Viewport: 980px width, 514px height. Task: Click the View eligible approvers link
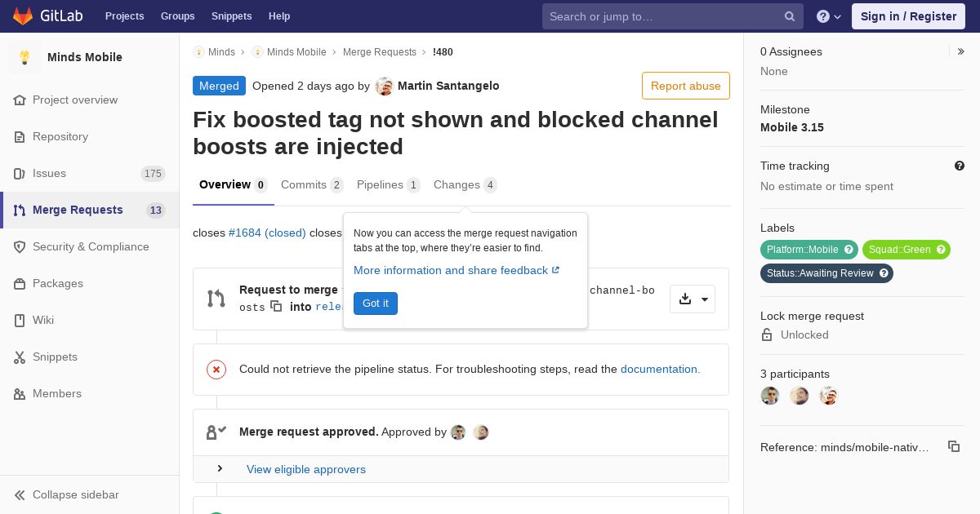[306, 469]
